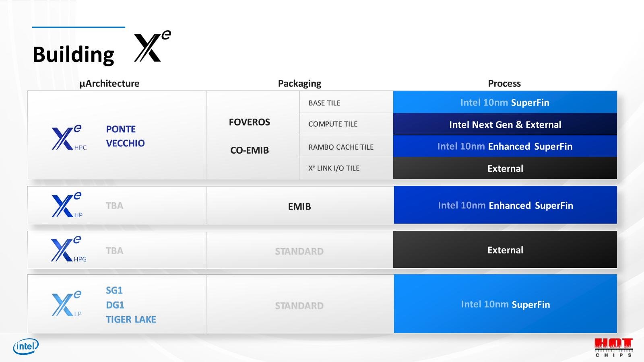
Task: Click the large Xe title logo
Action: click(x=153, y=46)
